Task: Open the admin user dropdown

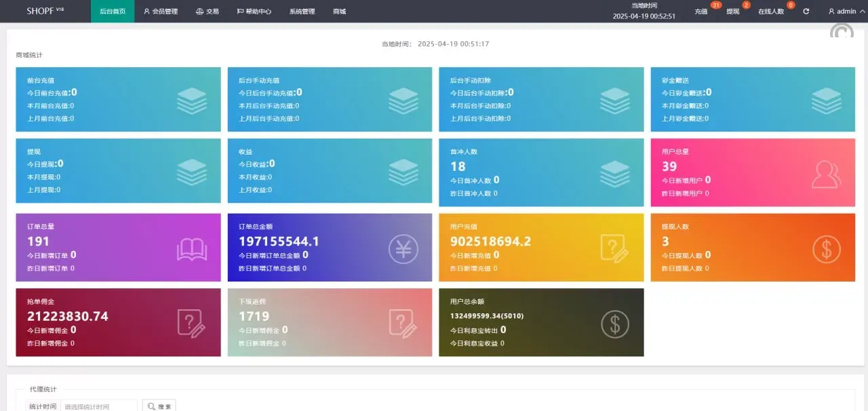Action: [844, 12]
